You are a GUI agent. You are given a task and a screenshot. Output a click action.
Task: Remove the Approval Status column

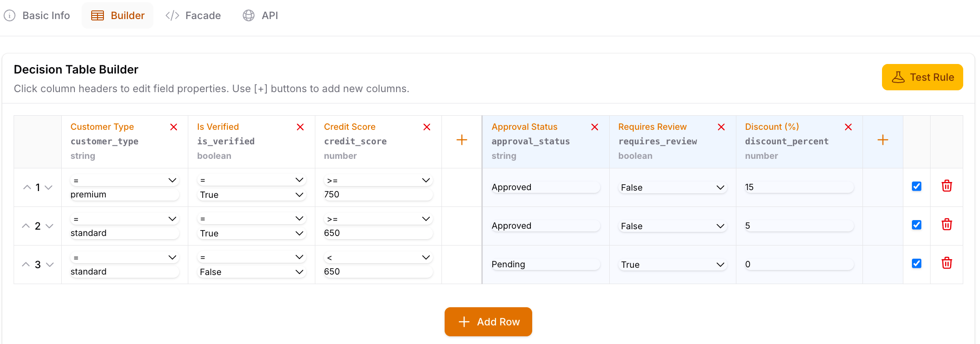pos(594,127)
